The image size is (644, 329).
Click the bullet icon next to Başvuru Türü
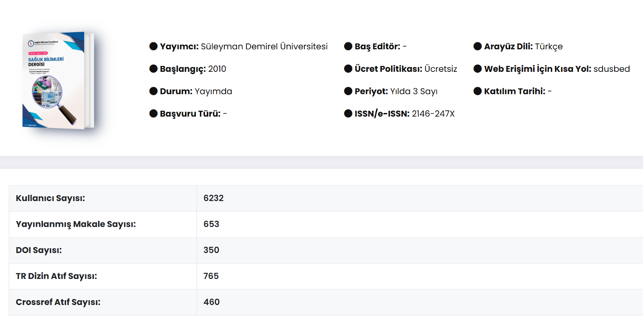153,113
